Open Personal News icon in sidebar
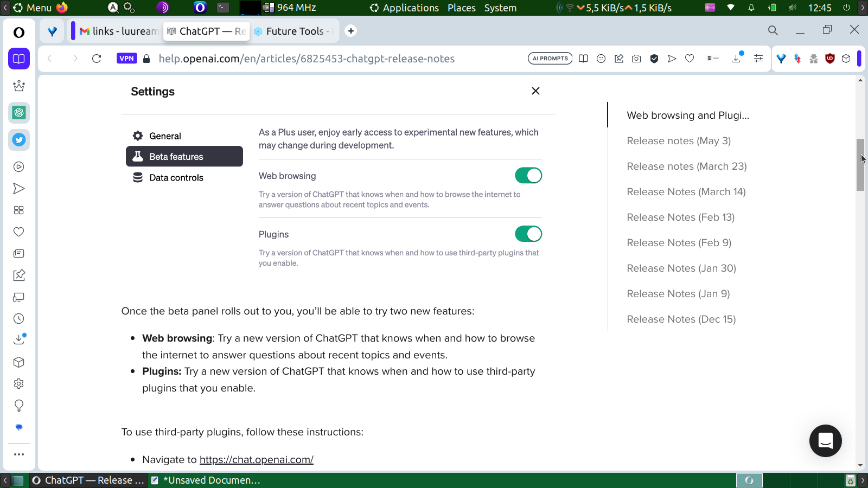 [x=19, y=254]
